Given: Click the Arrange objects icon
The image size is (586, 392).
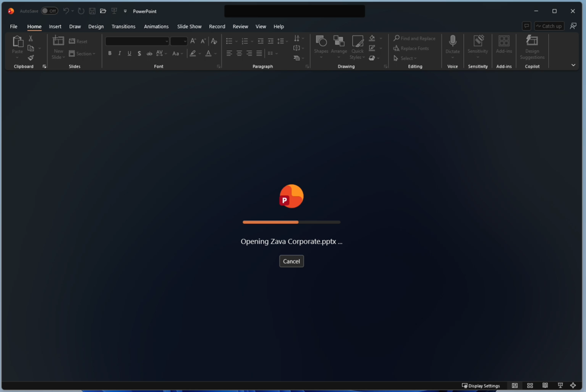Looking at the screenshot, I should point(338,41).
